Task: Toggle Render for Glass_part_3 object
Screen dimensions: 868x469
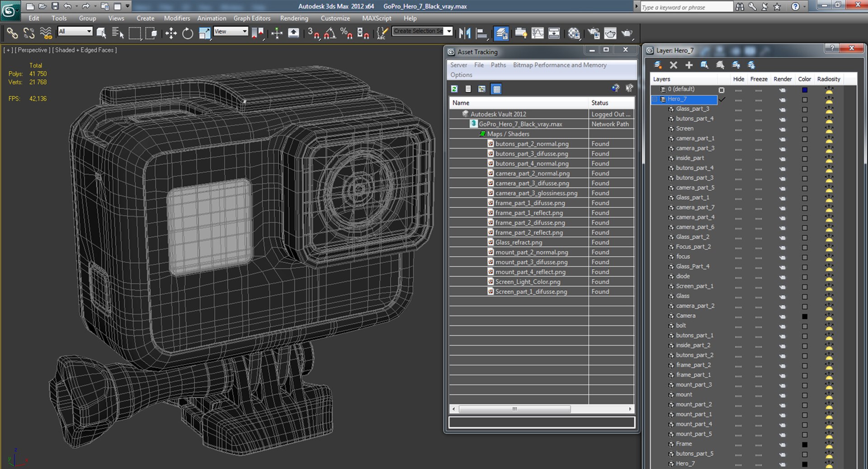Action: click(782, 109)
